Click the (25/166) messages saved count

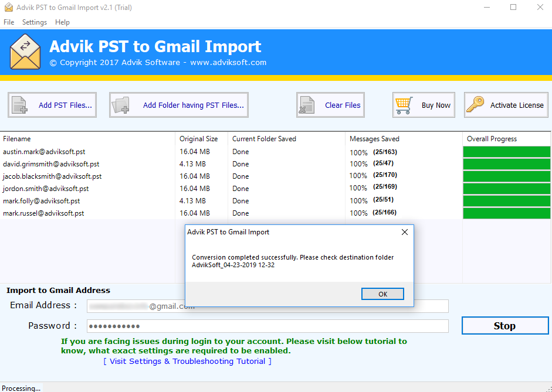[385, 212]
